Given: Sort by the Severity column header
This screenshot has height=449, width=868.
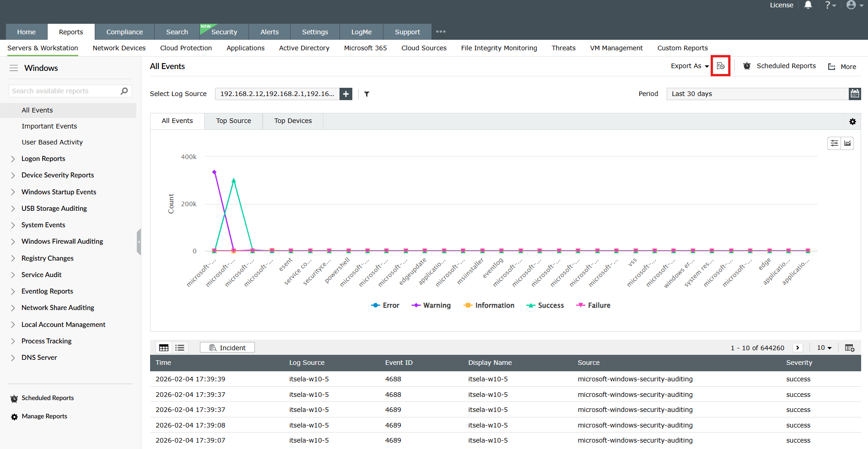Looking at the screenshot, I should pos(799,363).
